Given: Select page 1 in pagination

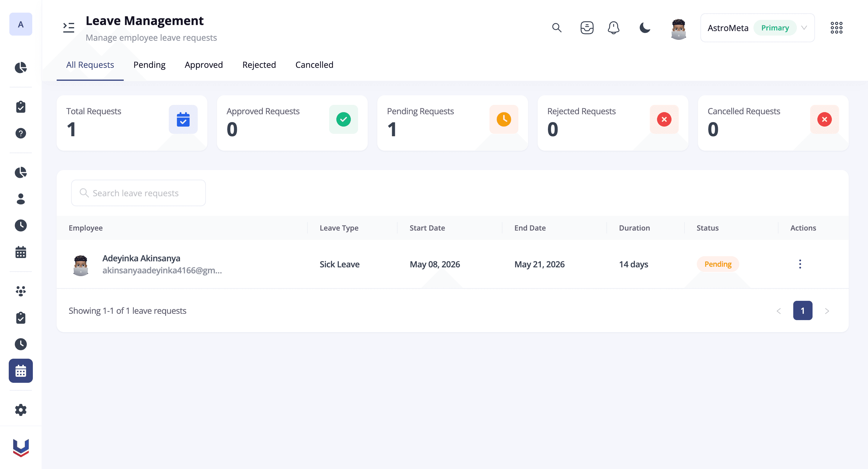Looking at the screenshot, I should tap(802, 311).
